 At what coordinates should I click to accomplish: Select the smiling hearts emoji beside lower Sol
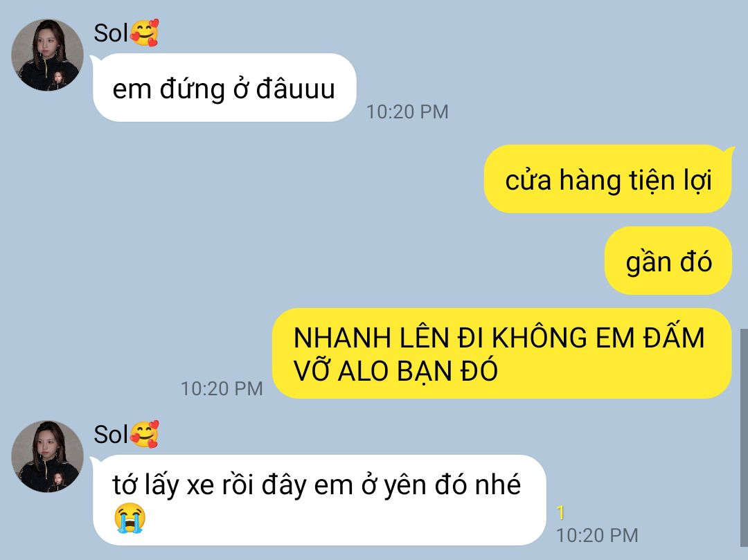[144, 434]
